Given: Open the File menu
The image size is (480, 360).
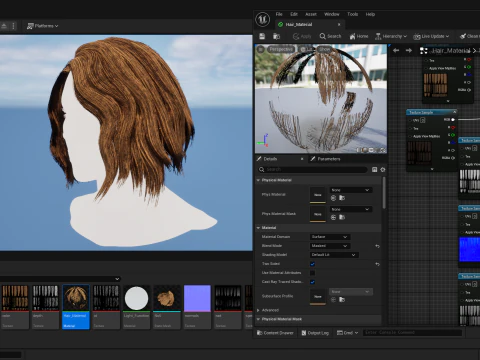Looking at the screenshot, I should click(x=279, y=14).
